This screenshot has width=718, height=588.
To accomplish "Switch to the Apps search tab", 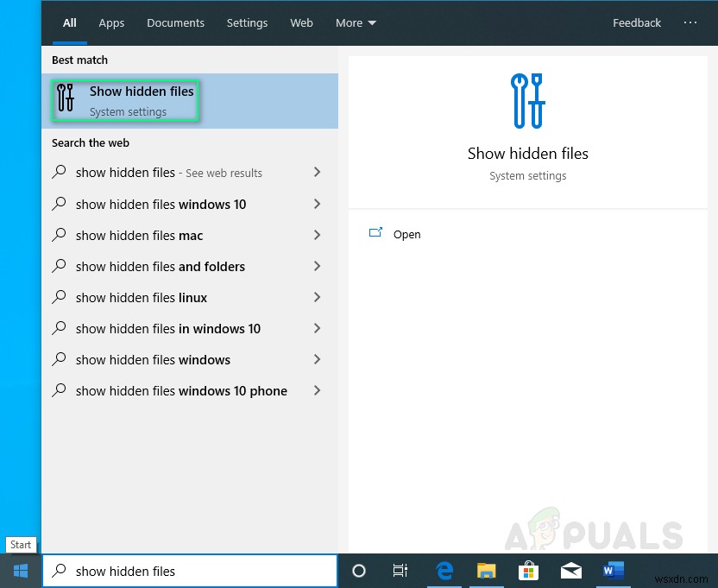I will pyautogui.click(x=111, y=23).
